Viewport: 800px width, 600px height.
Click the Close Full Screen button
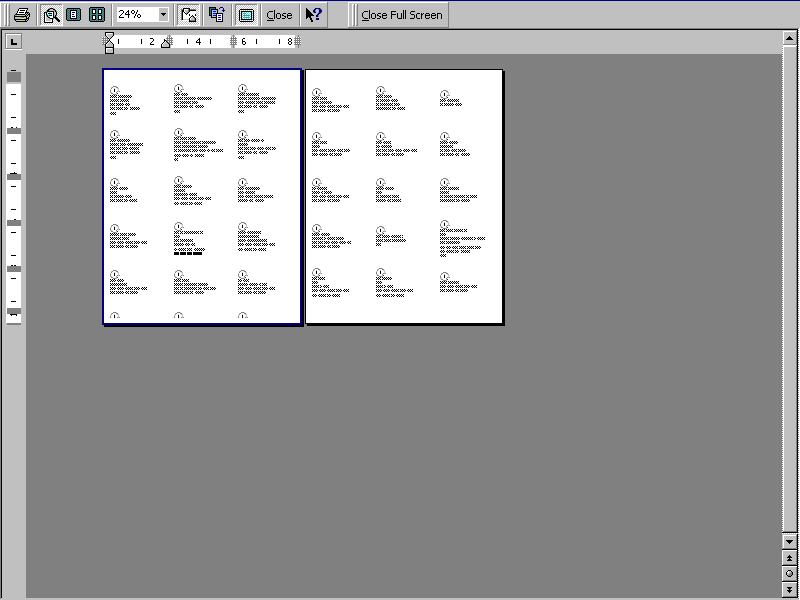coord(402,15)
